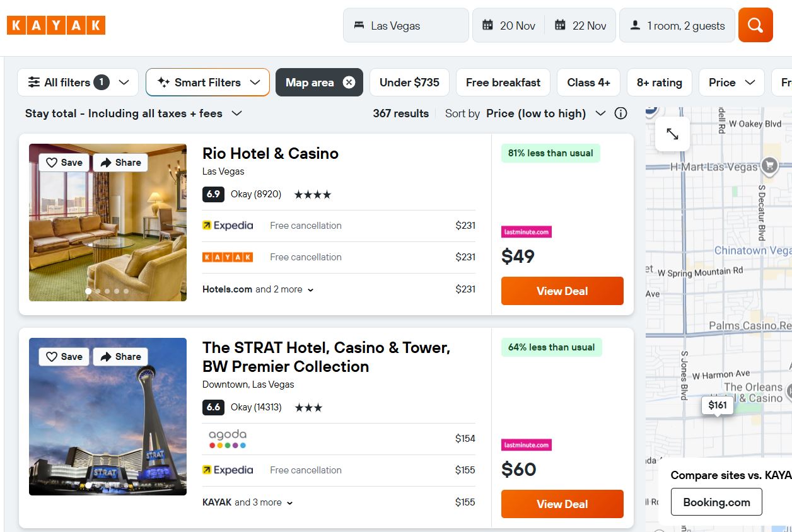Viewport: 792px width, 532px height.
Task: Click the info icon beside sort
Action: point(620,113)
